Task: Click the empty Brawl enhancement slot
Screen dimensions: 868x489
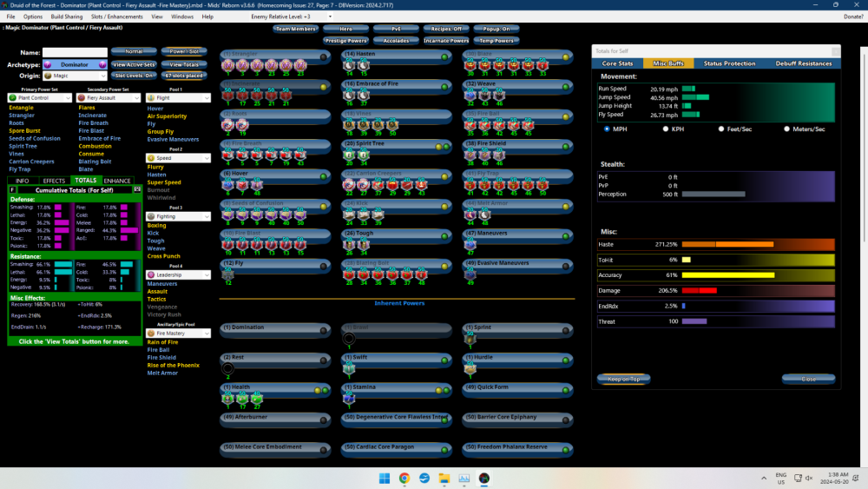Action: [x=349, y=339]
